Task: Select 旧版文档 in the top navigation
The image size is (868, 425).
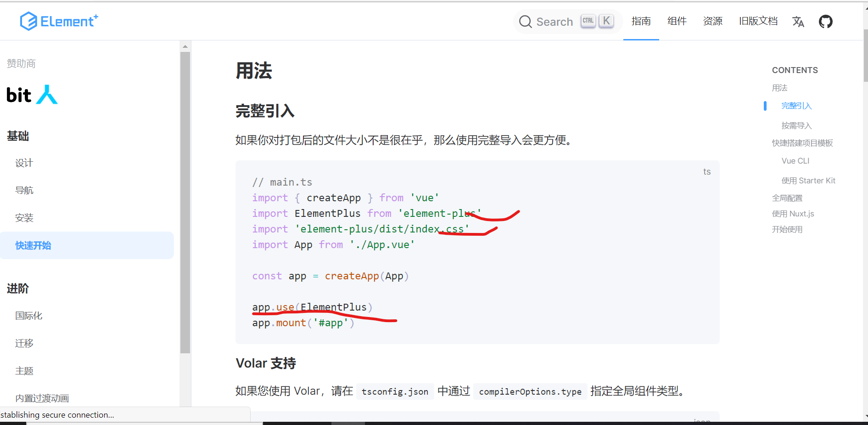Action: click(758, 21)
